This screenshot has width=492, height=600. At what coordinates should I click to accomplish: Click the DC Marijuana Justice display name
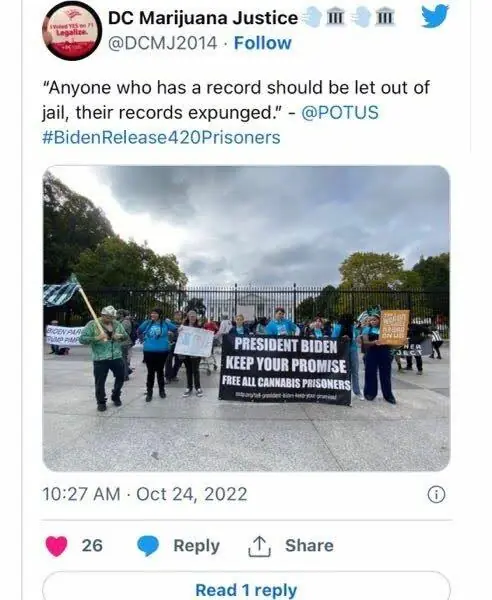(203, 18)
